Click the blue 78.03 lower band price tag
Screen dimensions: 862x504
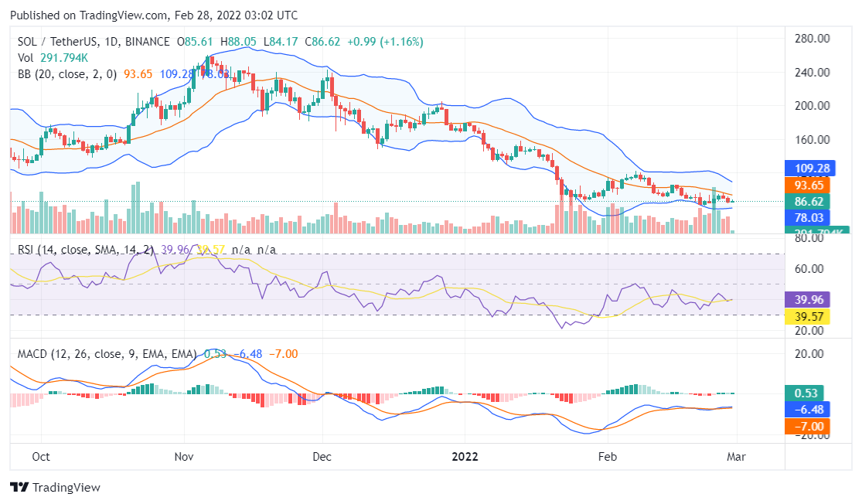click(808, 219)
